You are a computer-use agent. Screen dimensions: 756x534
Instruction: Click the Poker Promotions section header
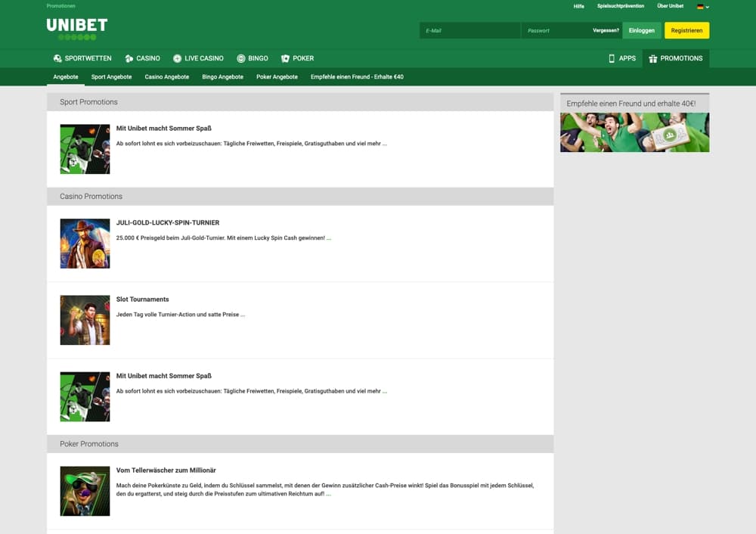pyautogui.click(x=300, y=444)
